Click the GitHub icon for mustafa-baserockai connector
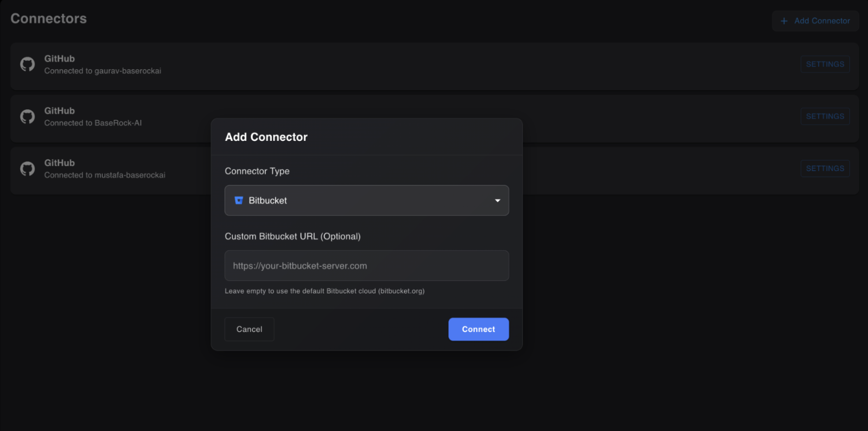Viewport: 868px width, 431px height. click(27, 169)
